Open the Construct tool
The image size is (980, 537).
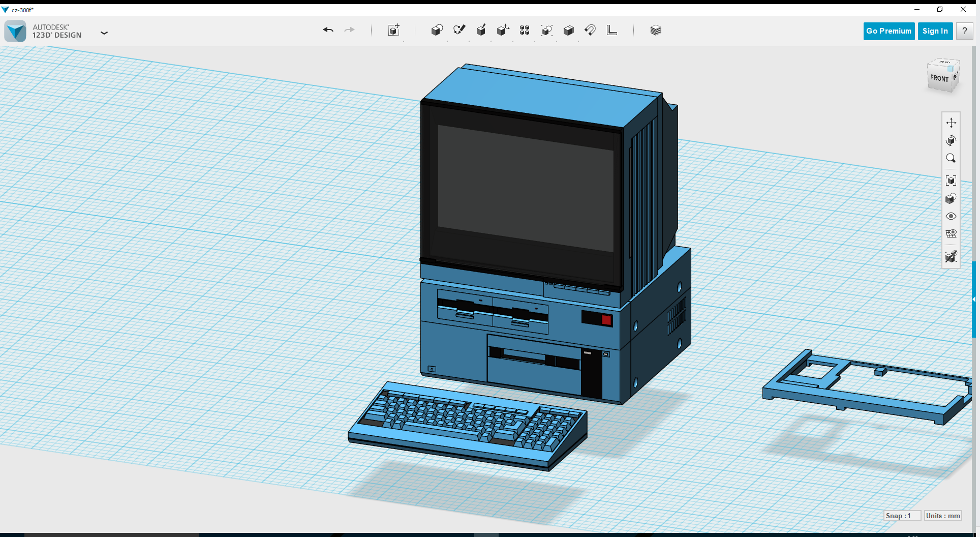pos(481,30)
